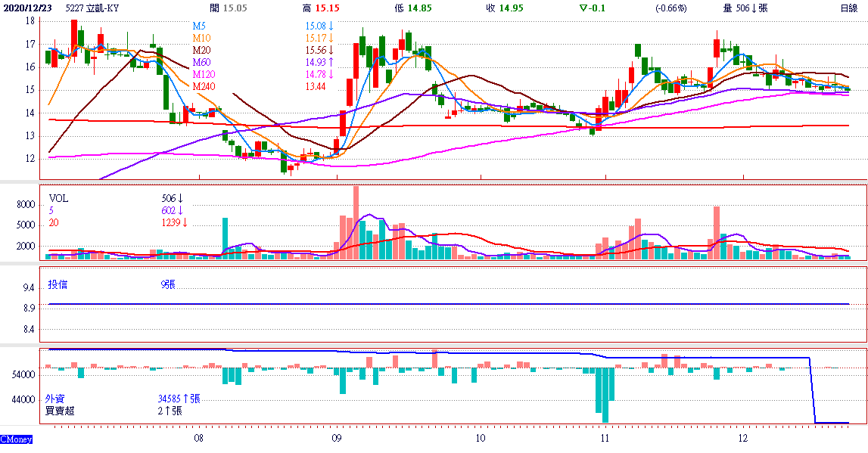Click the 08 month marker on time axis

point(198,438)
